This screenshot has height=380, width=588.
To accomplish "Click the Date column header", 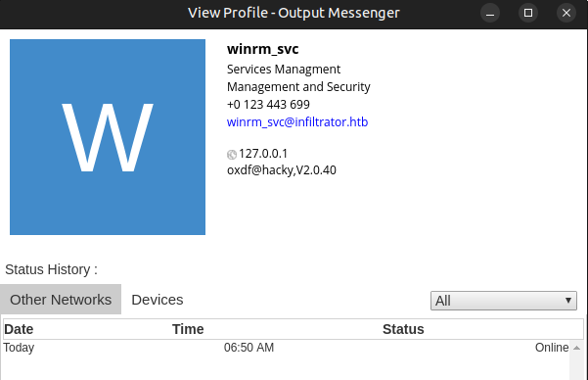I will 19,329.
